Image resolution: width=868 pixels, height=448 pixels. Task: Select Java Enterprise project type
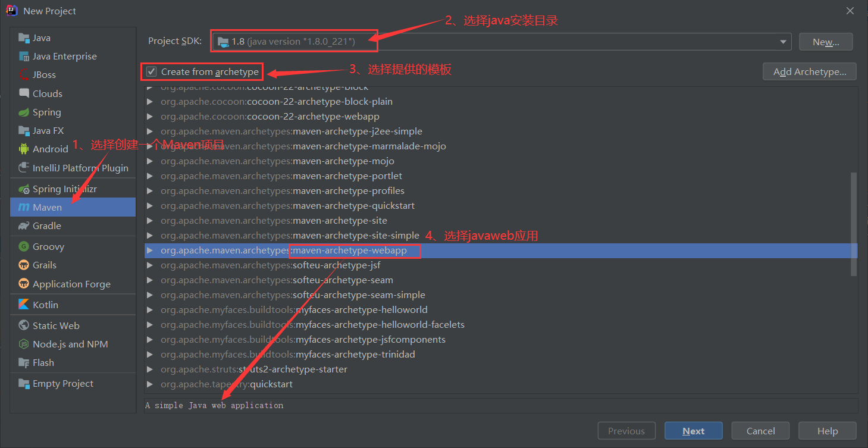[64, 57]
